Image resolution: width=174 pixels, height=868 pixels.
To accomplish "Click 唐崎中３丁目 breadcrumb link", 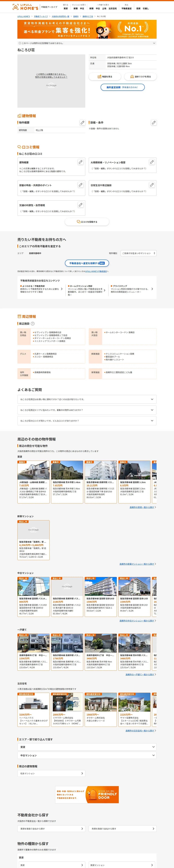I will click(88, 16).
